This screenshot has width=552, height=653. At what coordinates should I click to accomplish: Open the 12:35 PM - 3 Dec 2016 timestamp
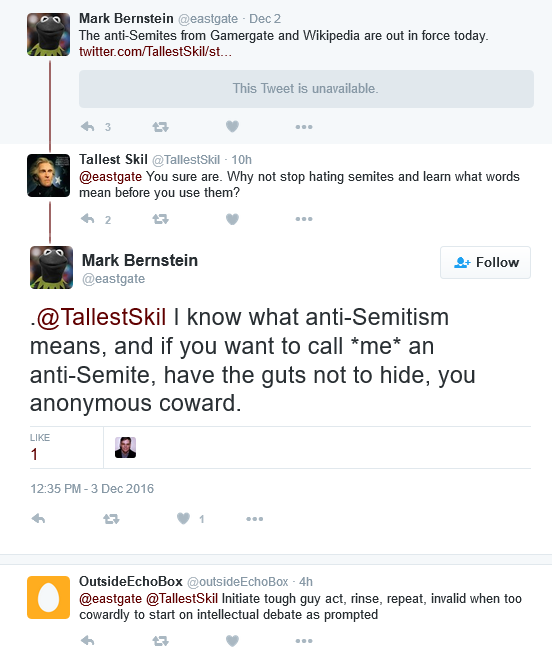click(92, 489)
